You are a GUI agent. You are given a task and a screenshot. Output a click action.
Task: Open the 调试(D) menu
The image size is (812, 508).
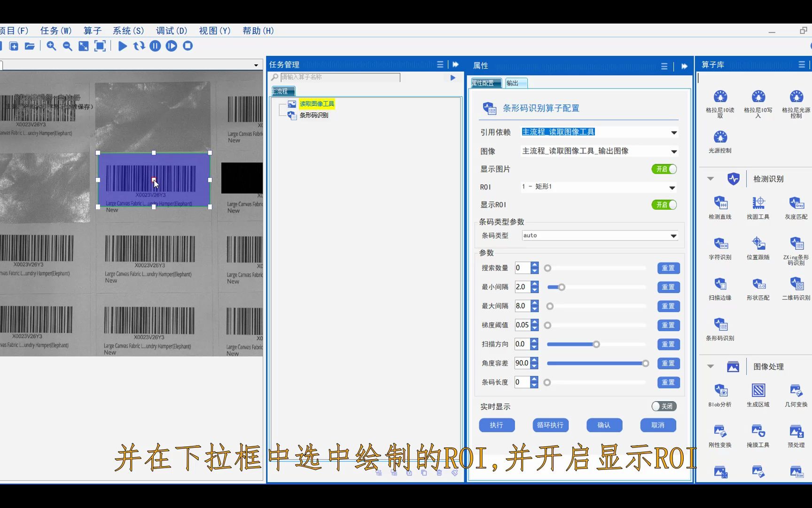point(172,31)
